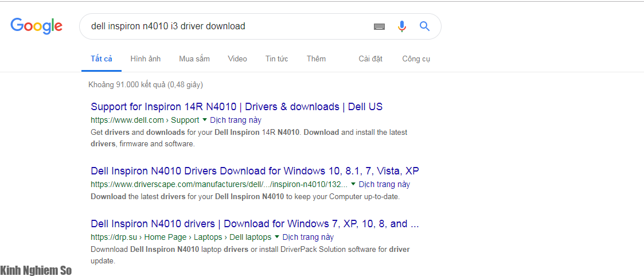The height and width of the screenshot is (276, 644).
Task: Expand the Thêm menu
Action: click(x=316, y=59)
